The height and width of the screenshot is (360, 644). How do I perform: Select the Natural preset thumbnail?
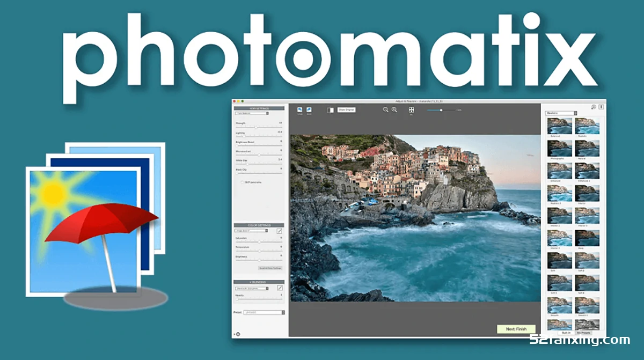pyautogui.click(x=587, y=149)
